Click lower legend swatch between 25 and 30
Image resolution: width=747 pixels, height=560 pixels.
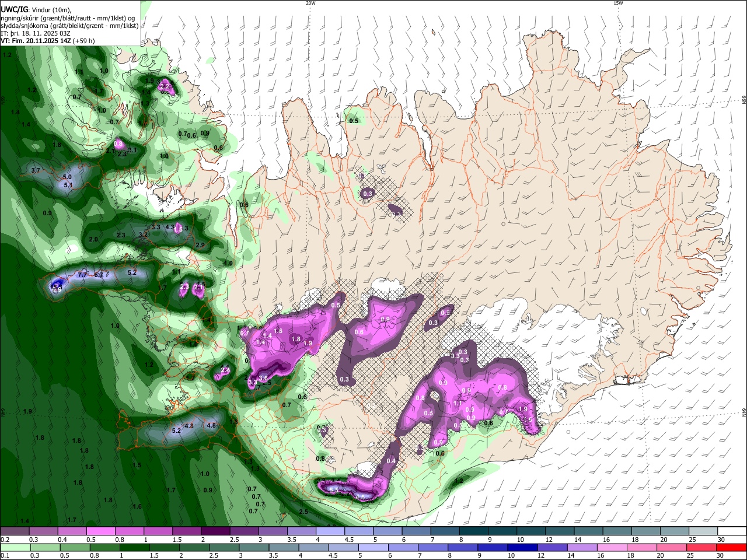click(701, 547)
